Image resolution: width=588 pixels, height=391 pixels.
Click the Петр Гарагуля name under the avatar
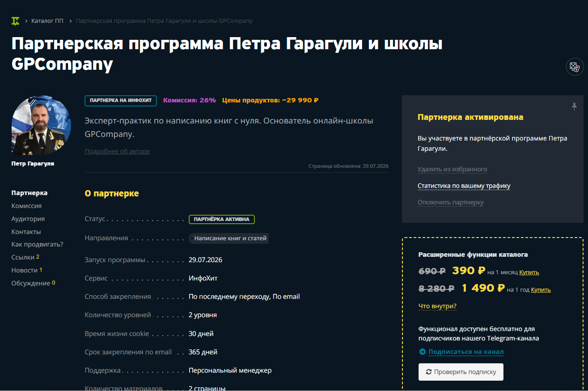[33, 164]
